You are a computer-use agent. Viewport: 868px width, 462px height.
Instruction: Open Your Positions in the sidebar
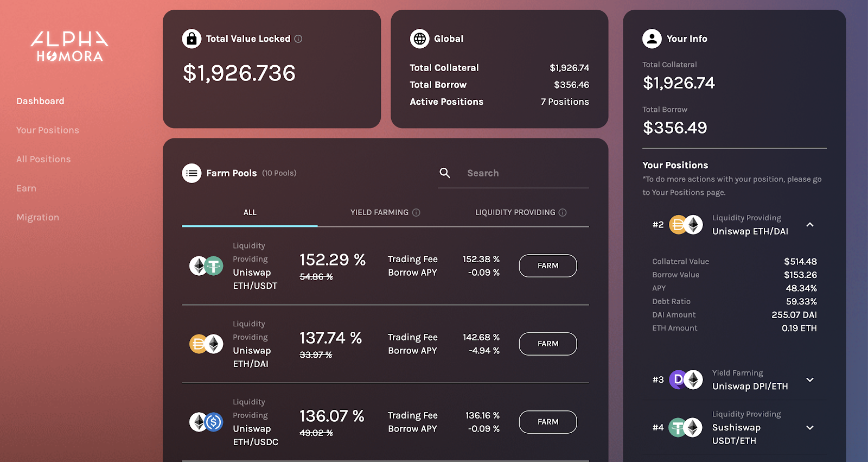click(48, 130)
